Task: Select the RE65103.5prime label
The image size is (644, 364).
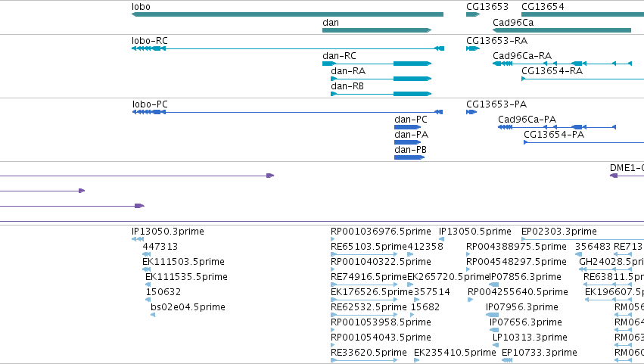Action: [369, 247]
